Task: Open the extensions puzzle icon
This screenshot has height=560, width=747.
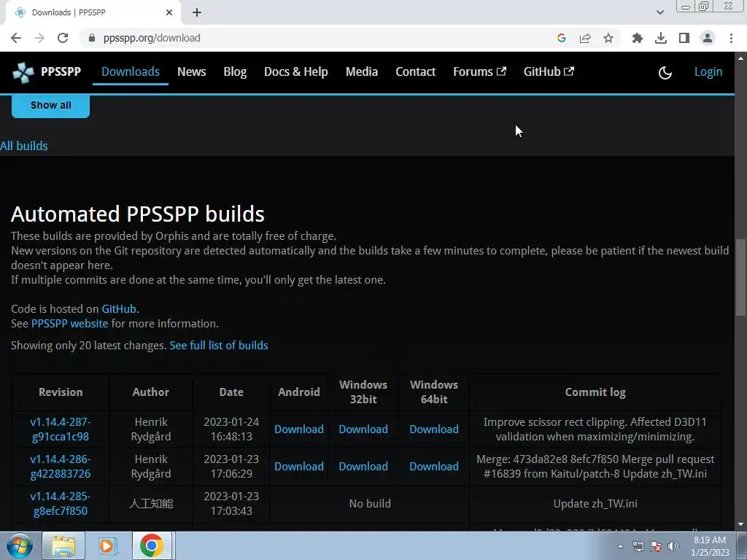Action: tap(638, 38)
